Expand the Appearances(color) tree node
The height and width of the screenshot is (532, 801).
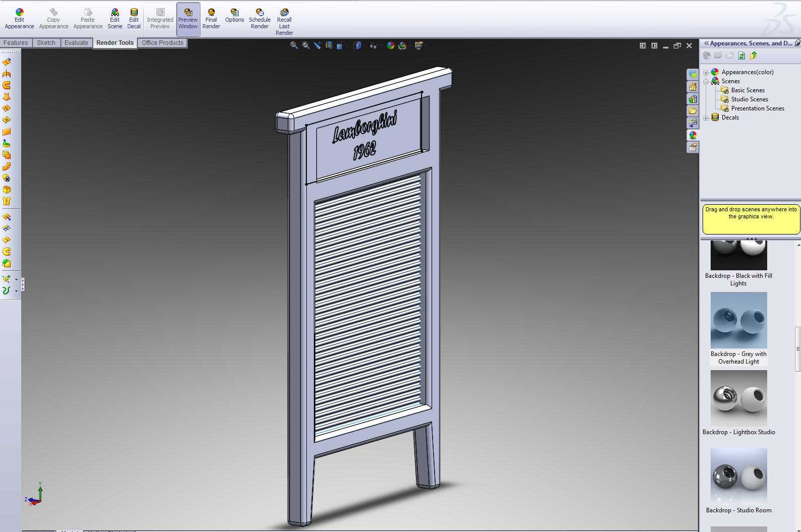pos(706,73)
